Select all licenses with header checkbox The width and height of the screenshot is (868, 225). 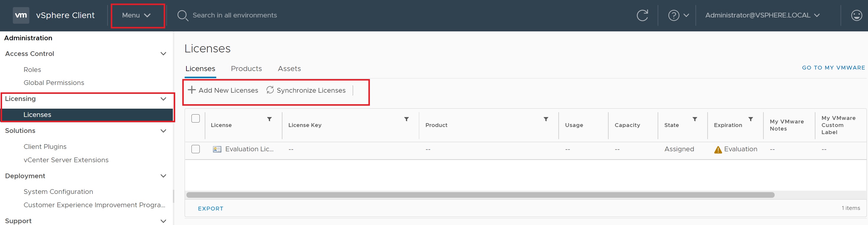pyautogui.click(x=196, y=119)
